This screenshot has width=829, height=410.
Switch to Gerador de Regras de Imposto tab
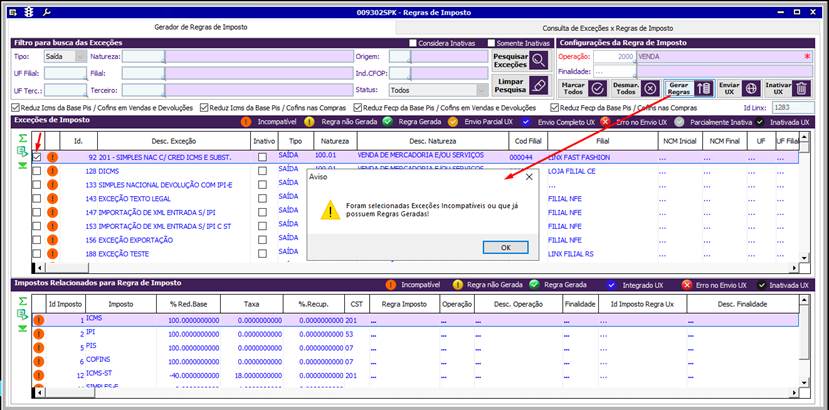point(200,27)
